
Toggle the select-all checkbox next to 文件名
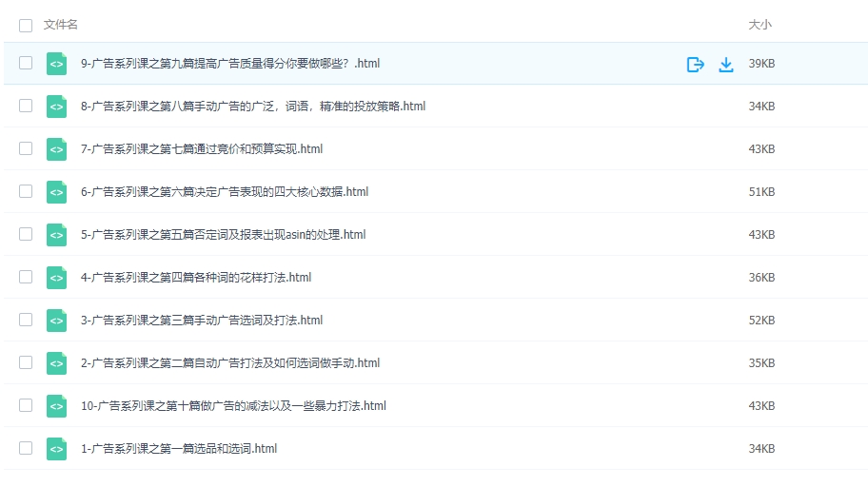[x=26, y=25]
